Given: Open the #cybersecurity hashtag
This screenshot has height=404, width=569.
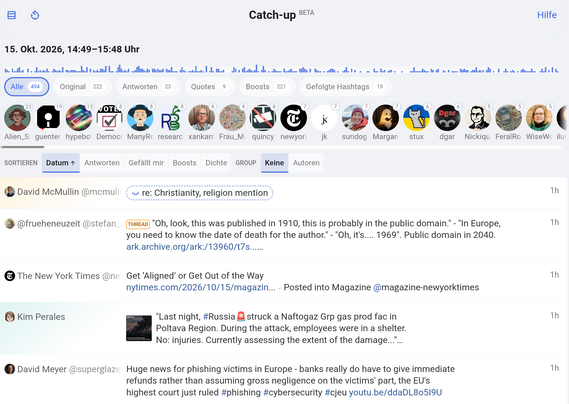Looking at the screenshot, I should (293, 392).
